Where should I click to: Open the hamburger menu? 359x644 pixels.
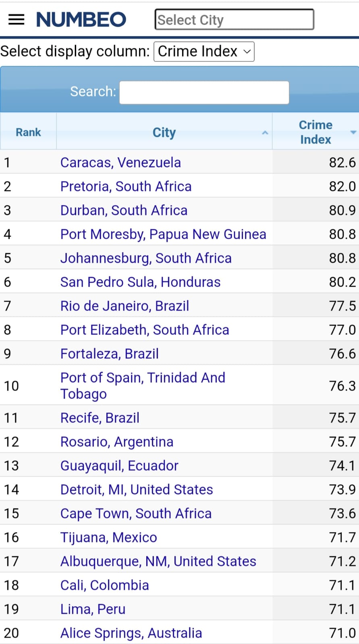tap(16, 19)
